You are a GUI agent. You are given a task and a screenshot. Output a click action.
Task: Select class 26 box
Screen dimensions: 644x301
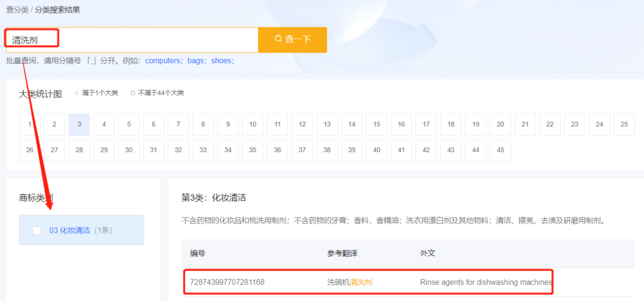pyautogui.click(x=30, y=150)
